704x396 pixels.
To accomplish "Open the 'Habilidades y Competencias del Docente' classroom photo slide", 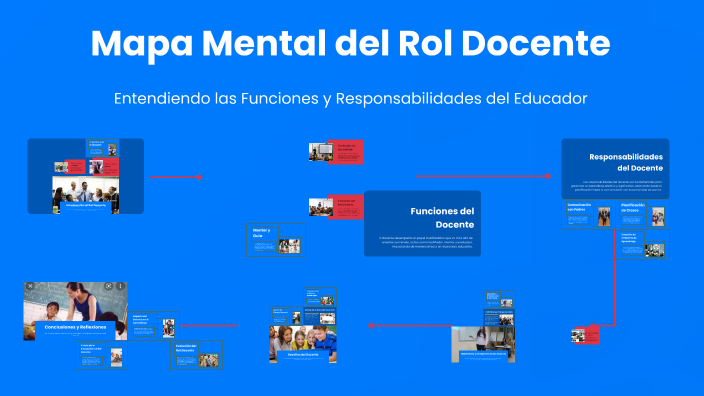I will point(483,344).
